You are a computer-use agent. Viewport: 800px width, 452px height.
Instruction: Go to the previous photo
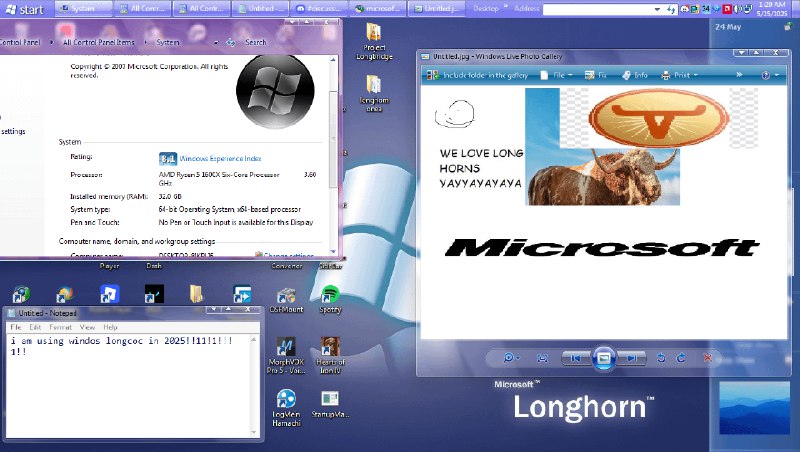point(576,359)
